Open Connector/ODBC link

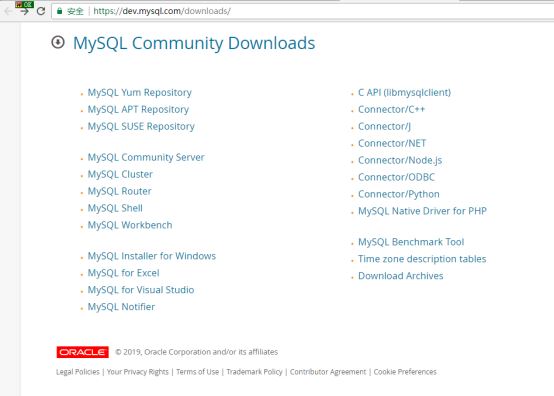(396, 177)
